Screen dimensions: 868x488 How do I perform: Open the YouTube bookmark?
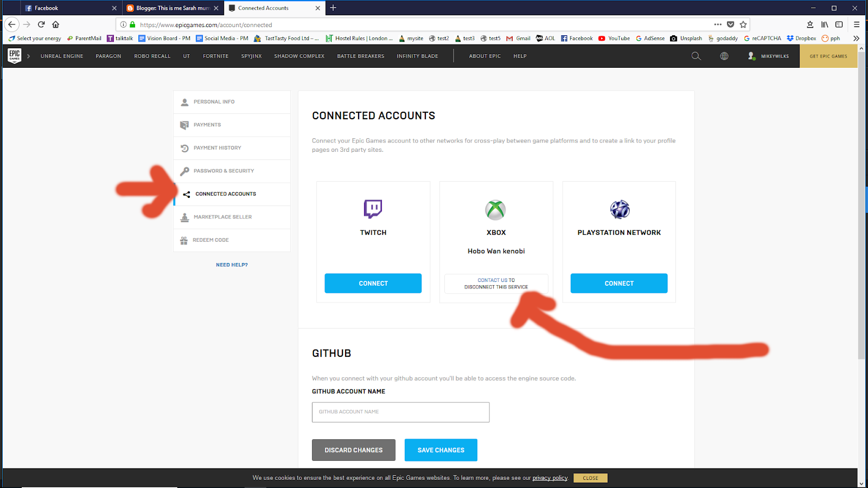tap(614, 38)
